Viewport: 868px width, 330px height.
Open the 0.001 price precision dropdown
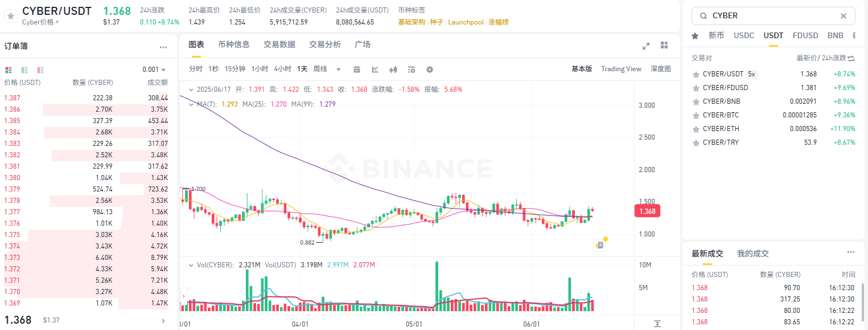(154, 70)
